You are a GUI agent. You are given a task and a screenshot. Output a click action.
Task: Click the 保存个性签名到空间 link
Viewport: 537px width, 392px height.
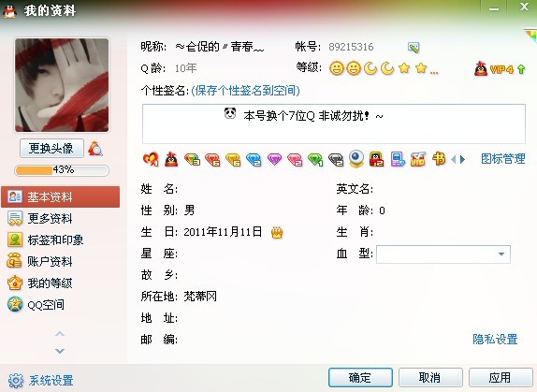tap(245, 91)
